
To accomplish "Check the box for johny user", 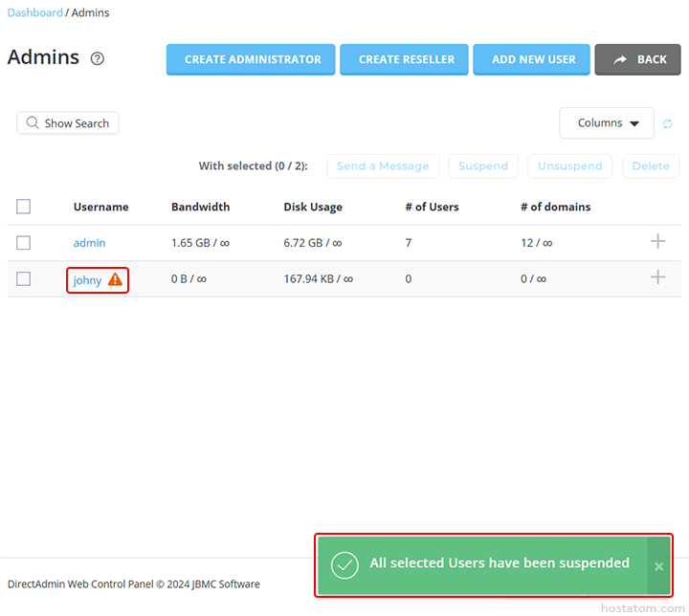I will click(24, 279).
